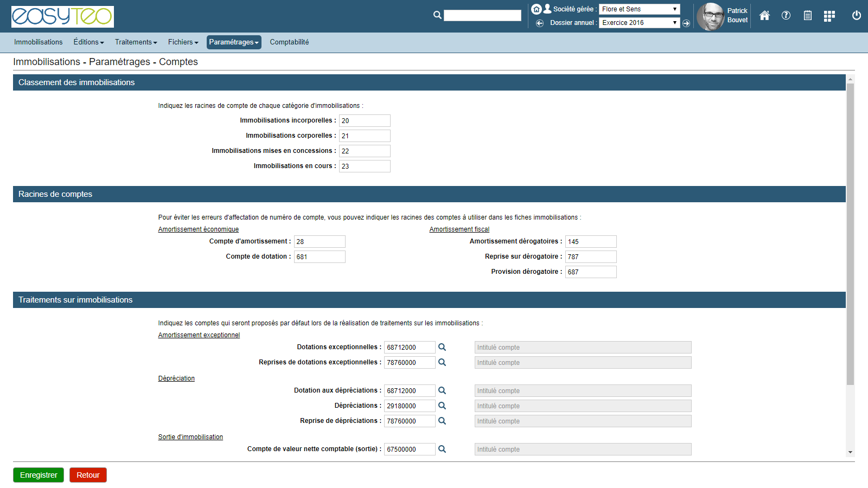Open the Dossier annuel Exercice 2016 dropdown
Screen dimensions: 868x488
(x=639, y=23)
